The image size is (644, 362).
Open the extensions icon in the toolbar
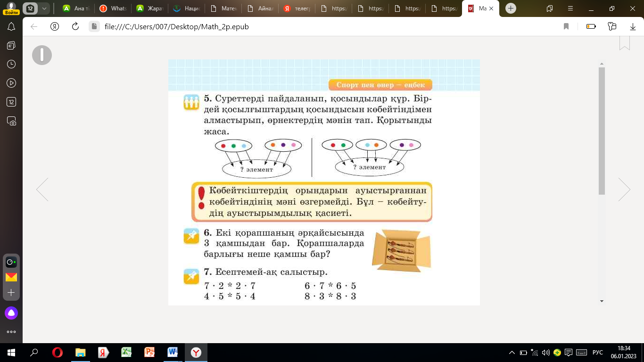612,27
